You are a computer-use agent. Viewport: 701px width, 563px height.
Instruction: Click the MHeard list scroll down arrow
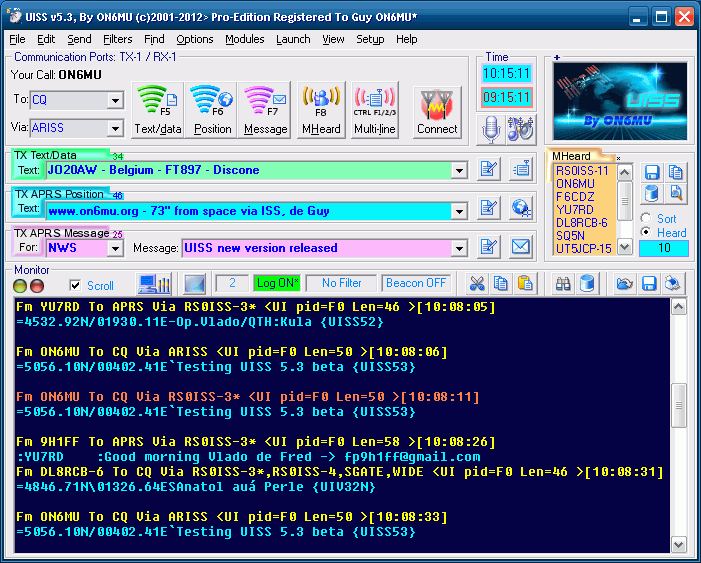625,247
